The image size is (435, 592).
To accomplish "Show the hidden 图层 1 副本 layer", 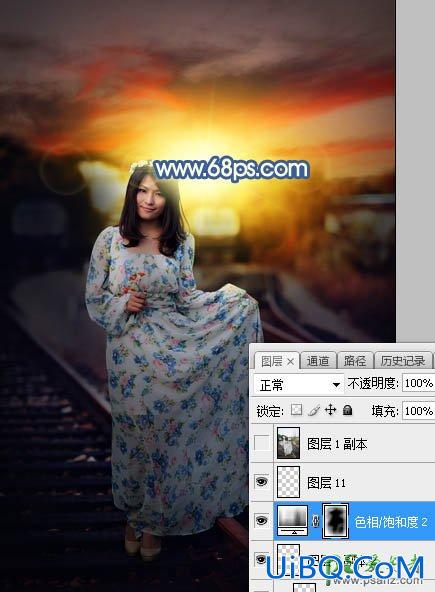I will [x=262, y=443].
